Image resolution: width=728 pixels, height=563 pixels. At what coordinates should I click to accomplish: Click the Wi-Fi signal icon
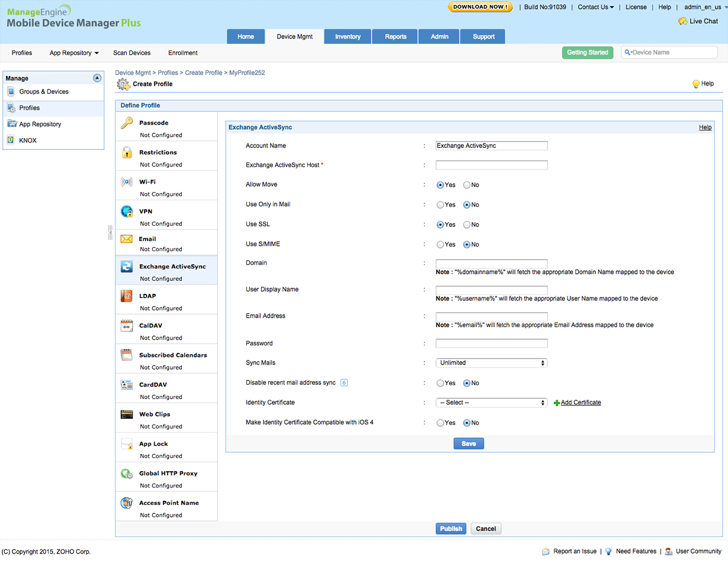point(127,182)
